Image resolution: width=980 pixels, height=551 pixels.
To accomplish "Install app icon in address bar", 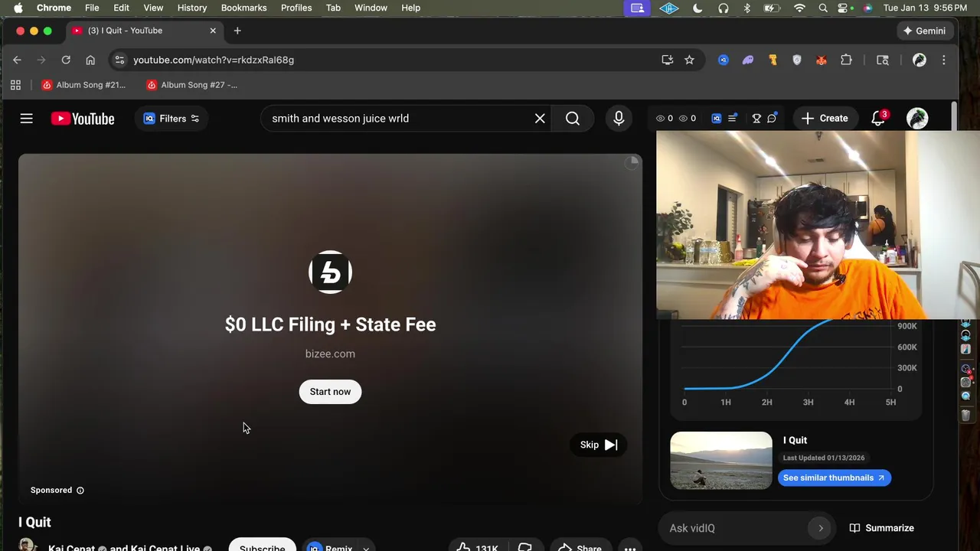I will 668,60.
